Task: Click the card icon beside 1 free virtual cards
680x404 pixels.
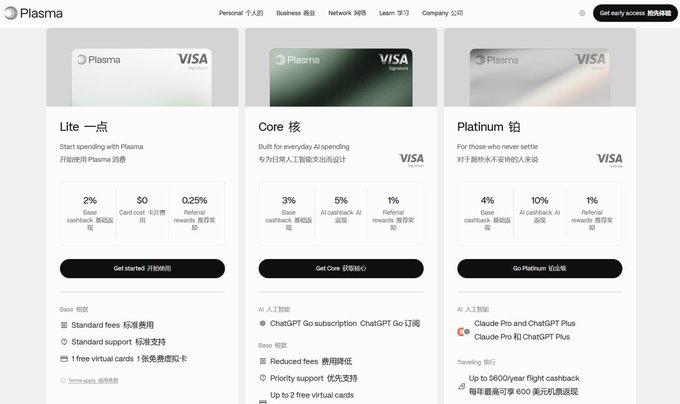Action: click(64, 358)
